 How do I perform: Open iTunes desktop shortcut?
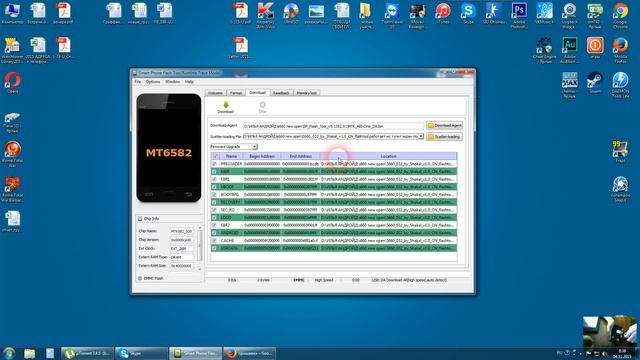click(x=443, y=13)
